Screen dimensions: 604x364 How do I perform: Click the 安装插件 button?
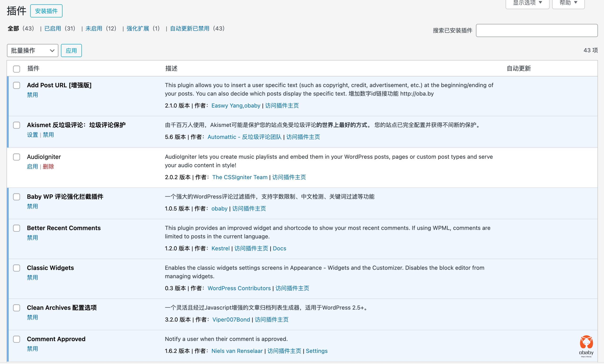46,11
